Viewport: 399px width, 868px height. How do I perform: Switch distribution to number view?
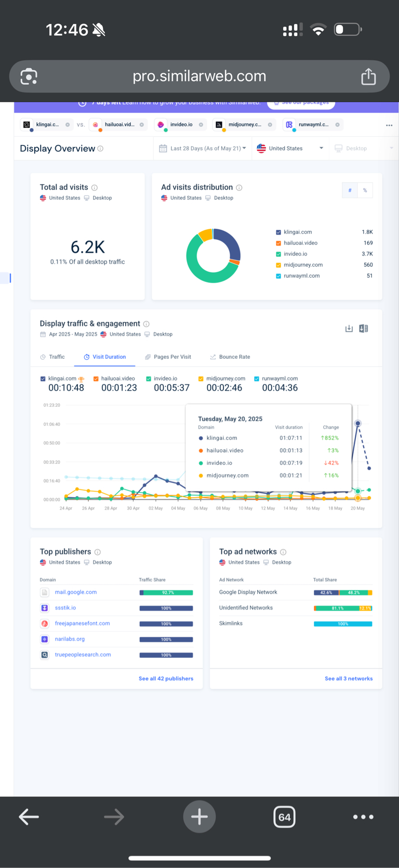tap(350, 190)
